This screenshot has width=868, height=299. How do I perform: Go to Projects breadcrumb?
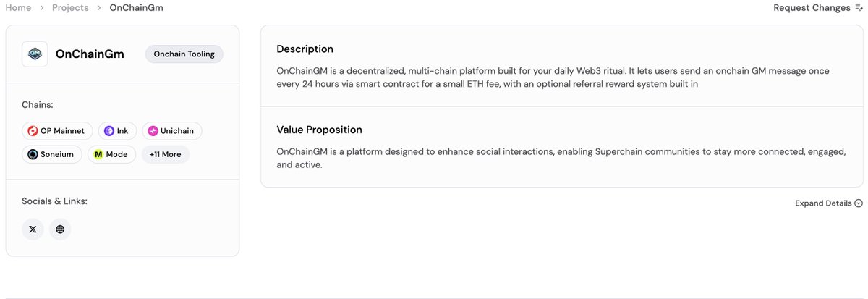coord(70,7)
